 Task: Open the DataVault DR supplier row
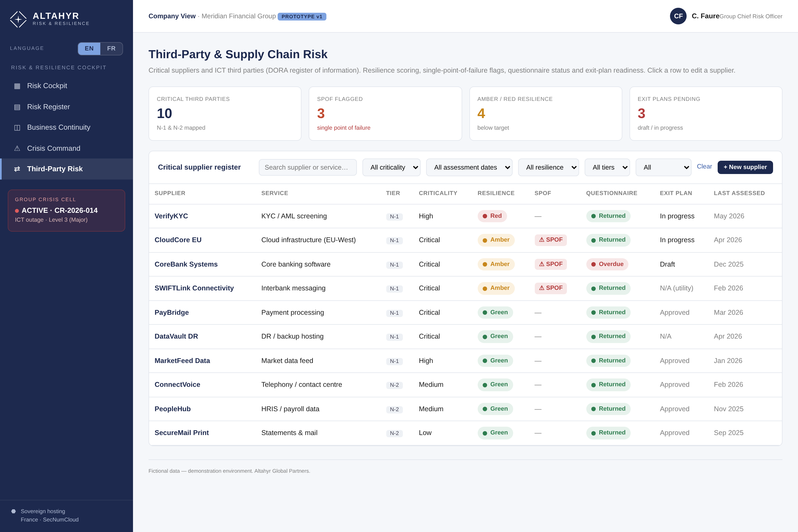tap(465, 336)
